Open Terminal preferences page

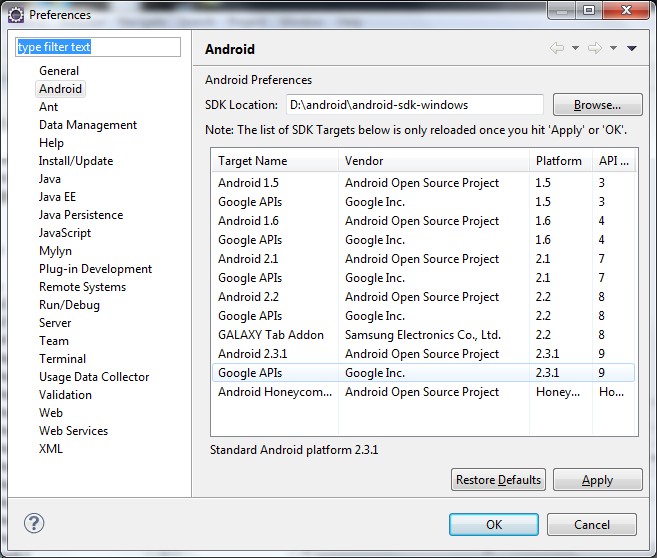click(x=62, y=359)
